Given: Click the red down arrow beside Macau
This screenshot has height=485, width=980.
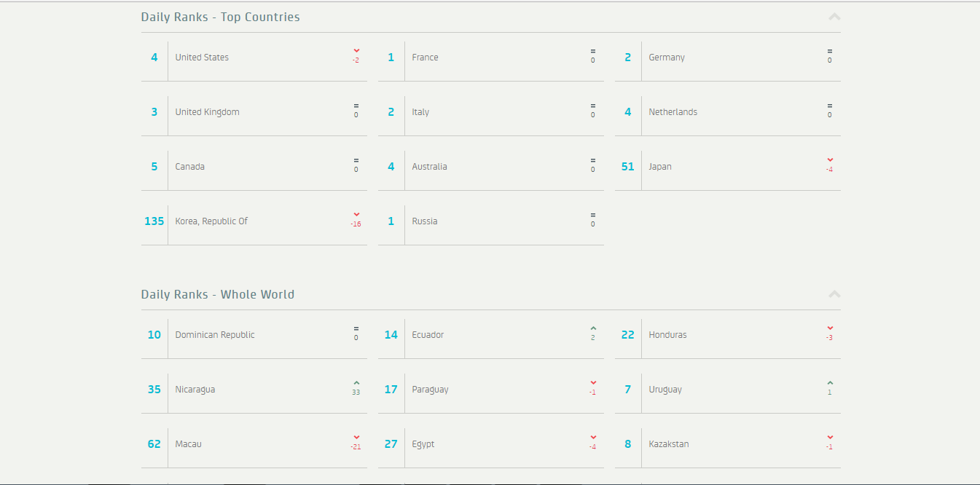Looking at the screenshot, I should (356, 438).
